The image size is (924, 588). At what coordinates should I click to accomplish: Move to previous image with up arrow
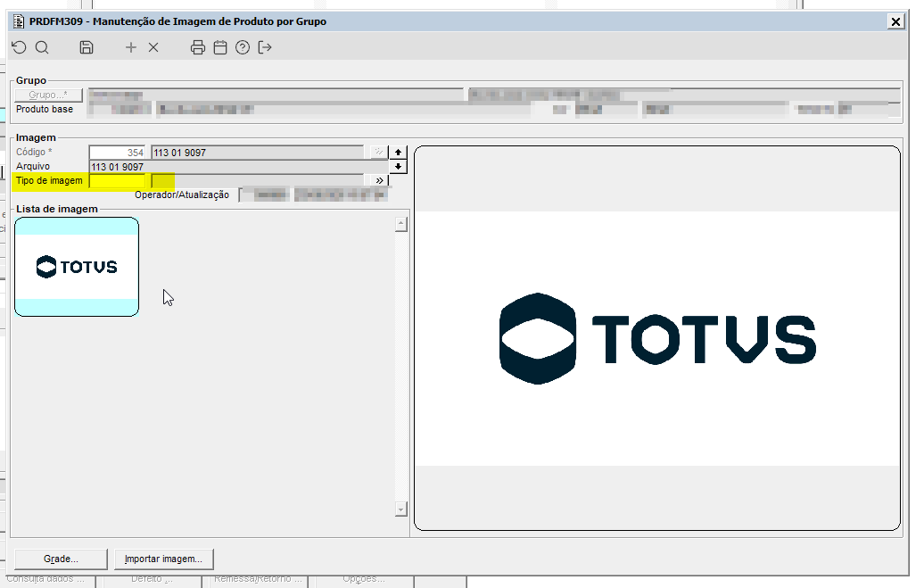pos(399,153)
